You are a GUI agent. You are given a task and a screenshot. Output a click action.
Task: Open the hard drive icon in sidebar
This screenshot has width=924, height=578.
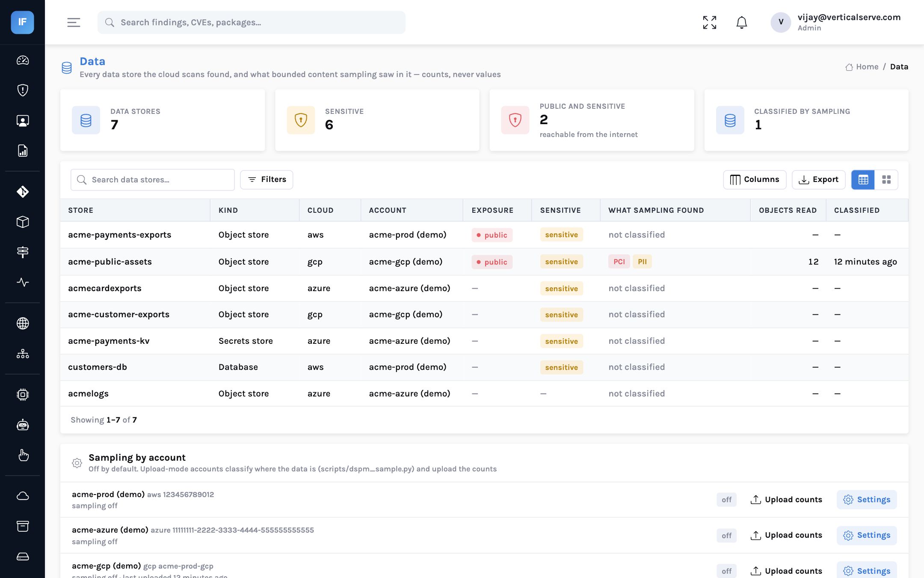point(23,557)
